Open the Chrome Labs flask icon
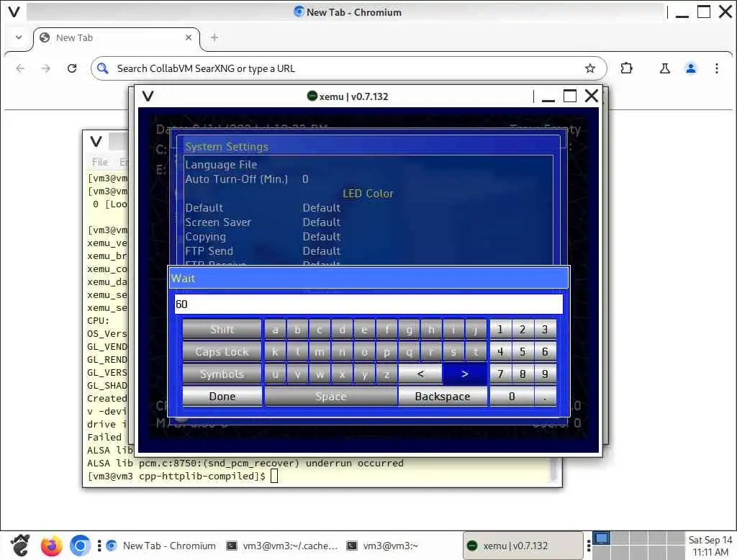 pyautogui.click(x=664, y=68)
